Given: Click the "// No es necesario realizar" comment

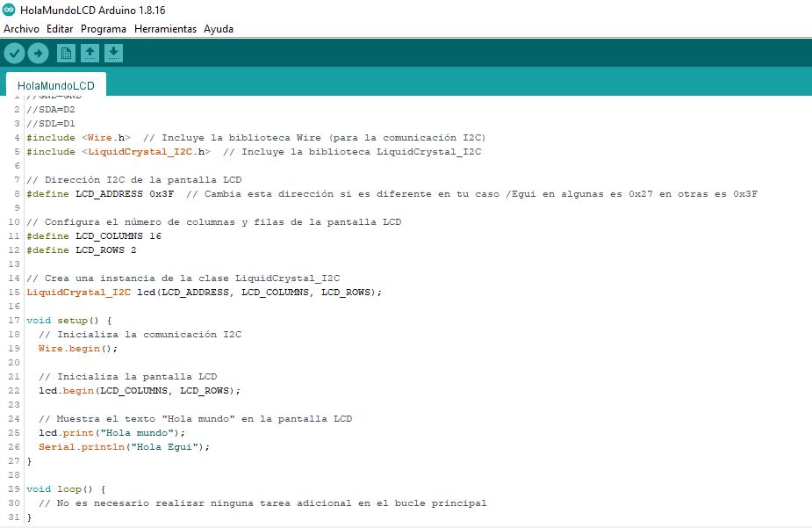Looking at the screenshot, I should pos(262,503).
